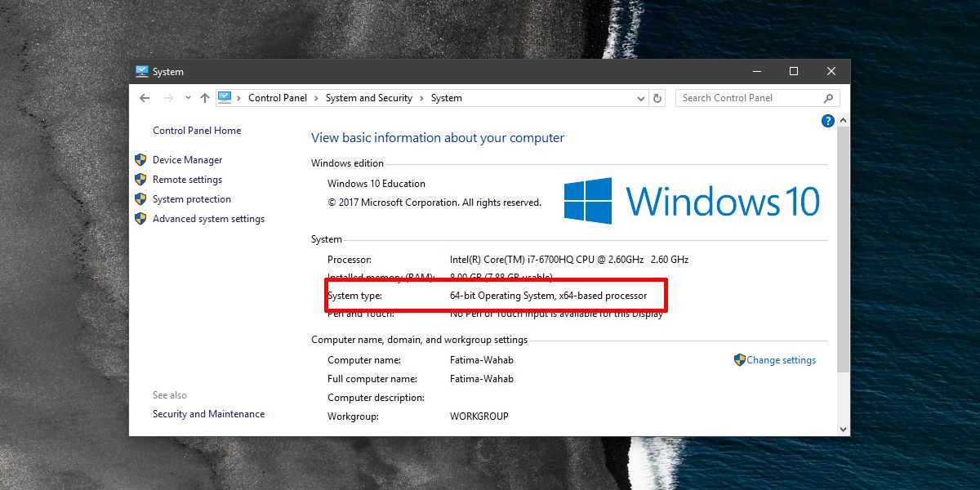Go up one level with up arrow
The width and height of the screenshot is (980, 490).
pos(205,98)
